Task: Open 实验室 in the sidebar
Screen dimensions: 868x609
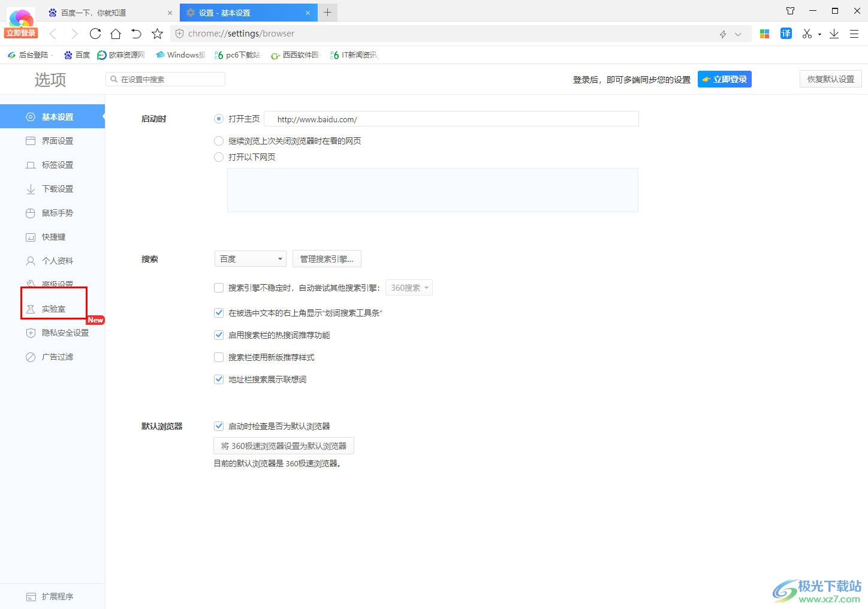Action: click(x=52, y=309)
